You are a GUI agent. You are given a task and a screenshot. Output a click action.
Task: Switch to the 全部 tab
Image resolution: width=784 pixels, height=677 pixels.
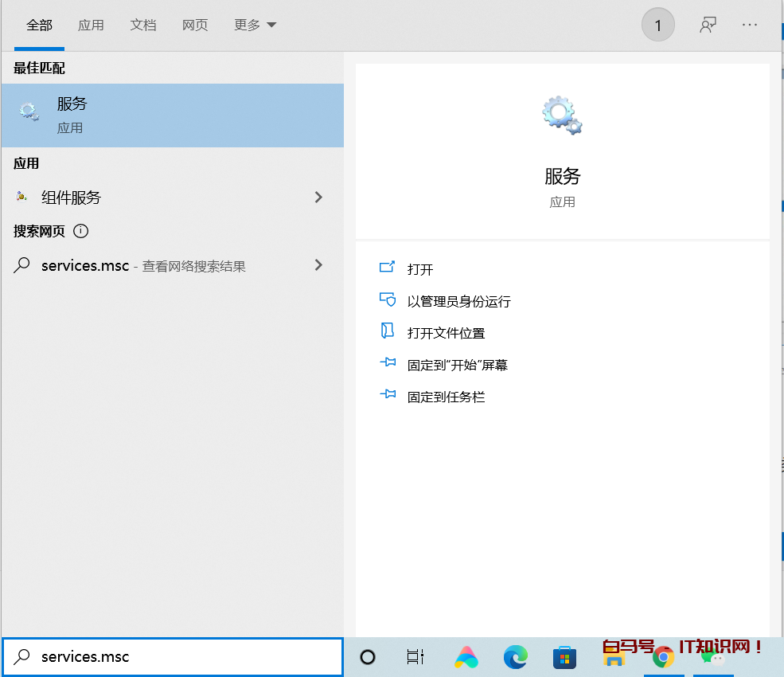click(39, 25)
